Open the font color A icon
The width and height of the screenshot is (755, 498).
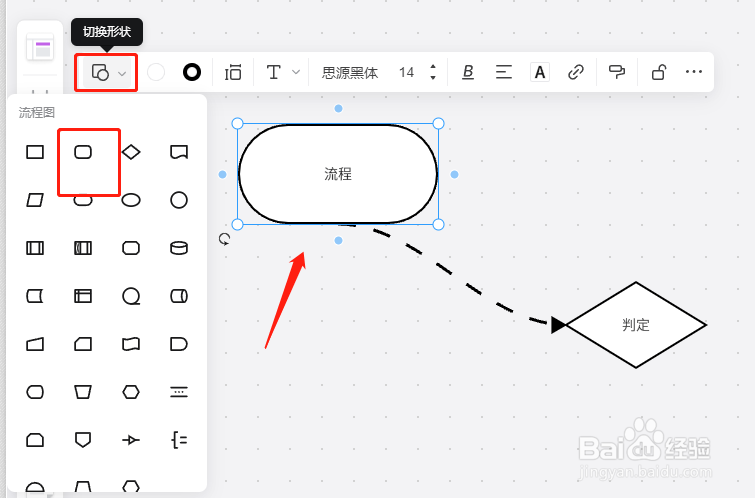click(x=540, y=73)
